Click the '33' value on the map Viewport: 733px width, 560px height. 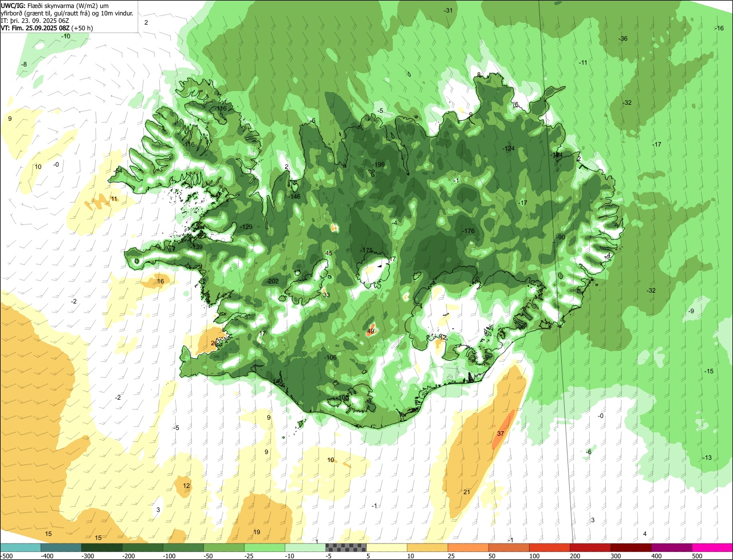pyautogui.click(x=326, y=295)
